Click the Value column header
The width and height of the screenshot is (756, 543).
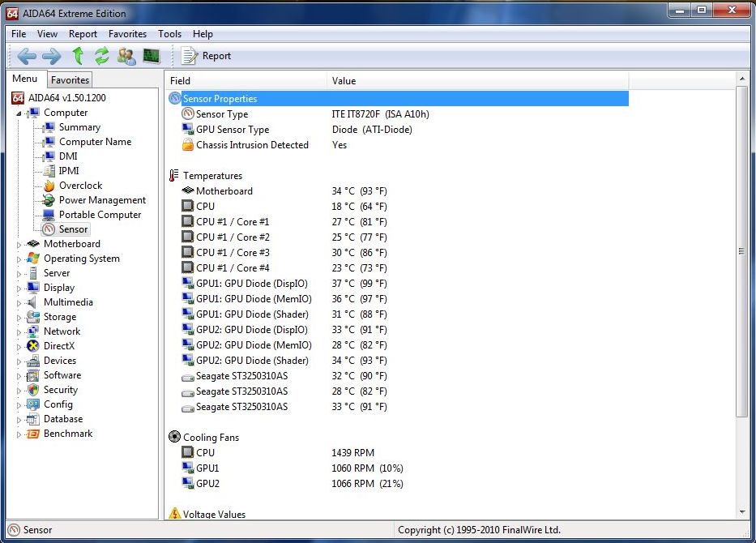pyautogui.click(x=478, y=80)
